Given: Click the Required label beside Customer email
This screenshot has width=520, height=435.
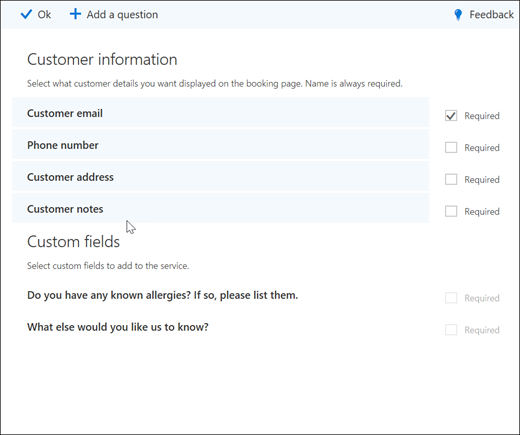Looking at the screenshot, I should 482,116.
